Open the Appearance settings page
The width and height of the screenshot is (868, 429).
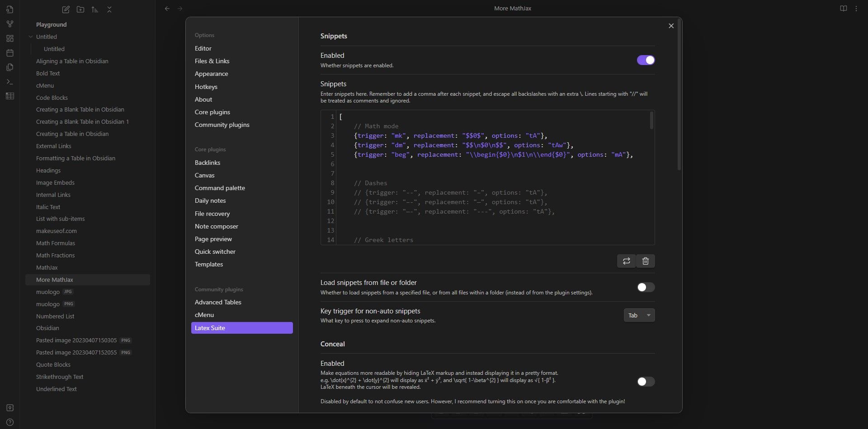pyautogui.click(x=212, y=73)
